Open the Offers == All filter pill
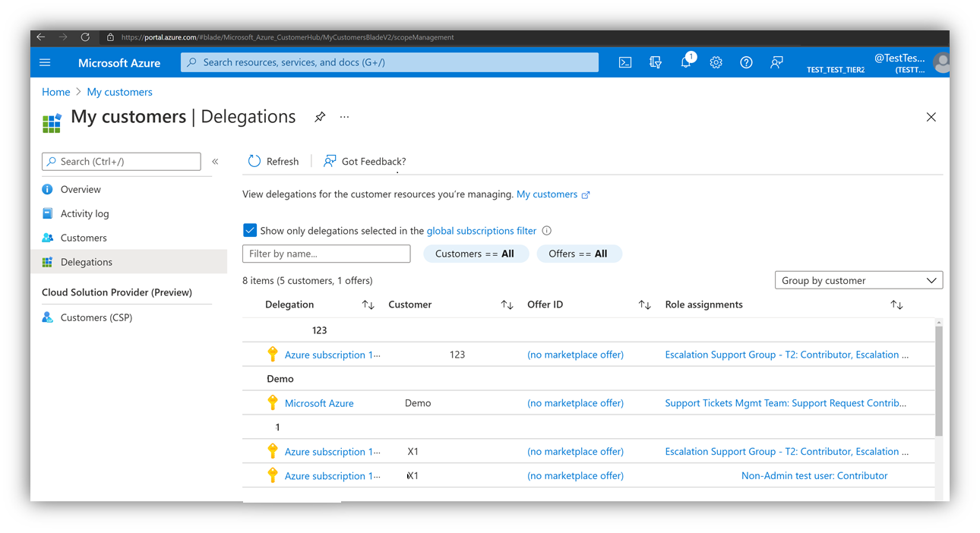Screen dimensions: 980x533 579,254
